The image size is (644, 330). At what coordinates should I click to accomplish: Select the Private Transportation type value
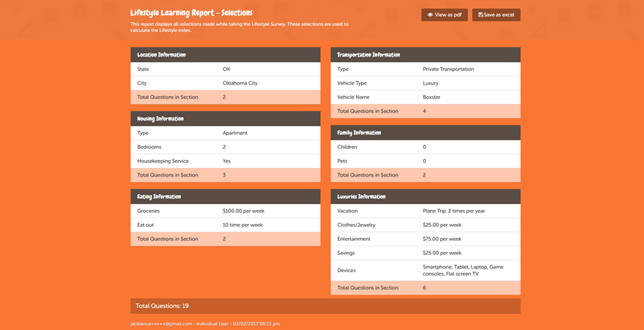(448, 69)
